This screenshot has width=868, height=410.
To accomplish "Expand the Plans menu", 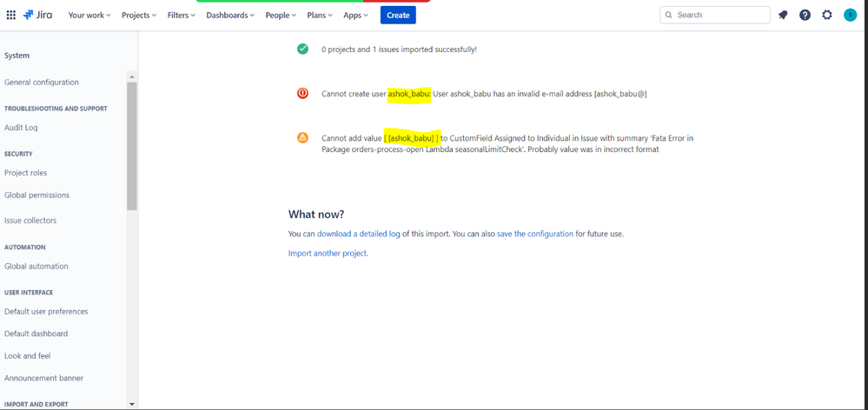I will [320, 15].
